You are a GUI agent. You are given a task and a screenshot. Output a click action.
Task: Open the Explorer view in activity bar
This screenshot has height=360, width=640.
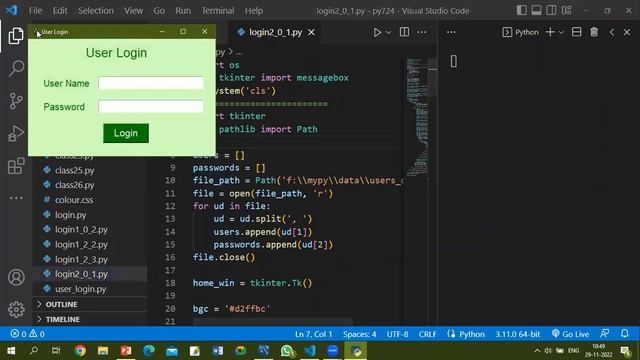coord(16,36)
